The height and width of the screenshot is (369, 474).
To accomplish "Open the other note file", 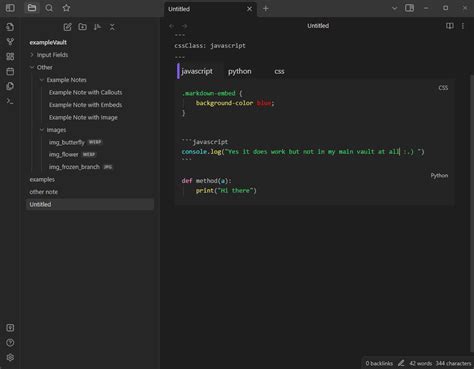I will point(43,192).
